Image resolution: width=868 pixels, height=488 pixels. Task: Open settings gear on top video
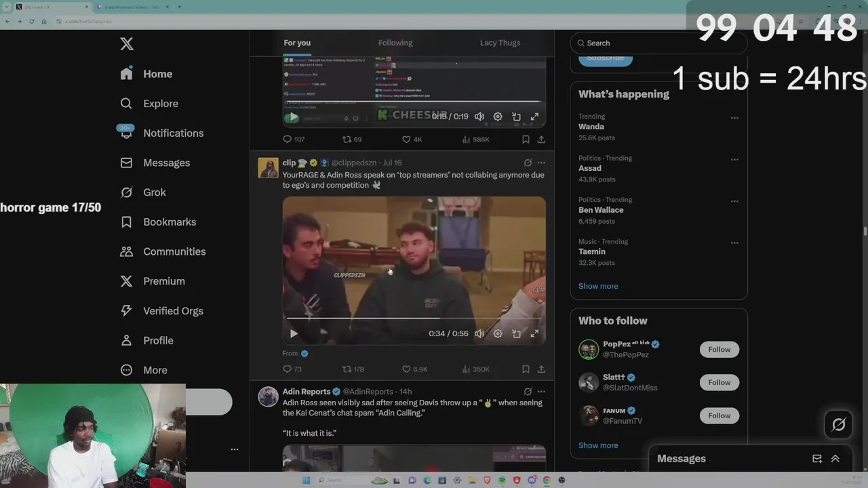pos(498,117)
